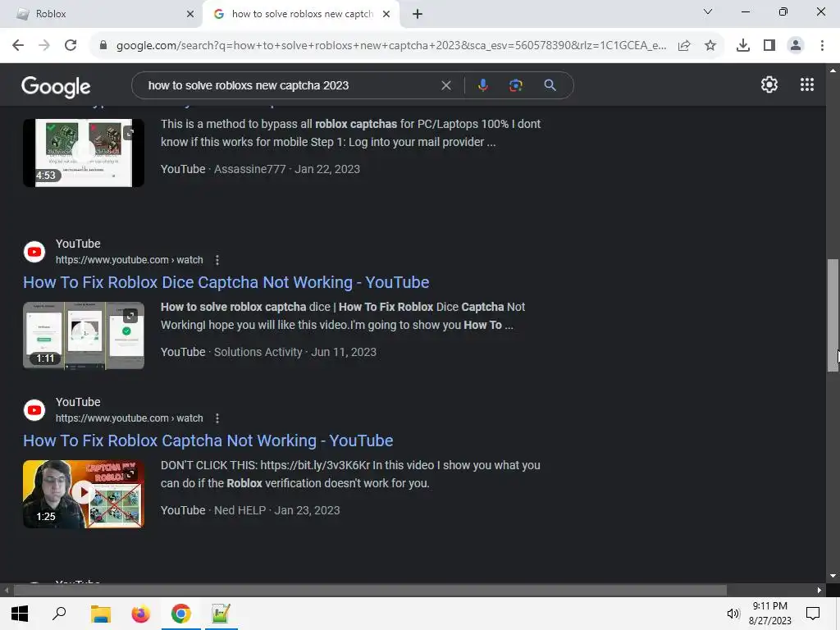Submit search with the magnifier icon
The width and height of the screenshot is (840, 630).
click(x=550, y=85)
